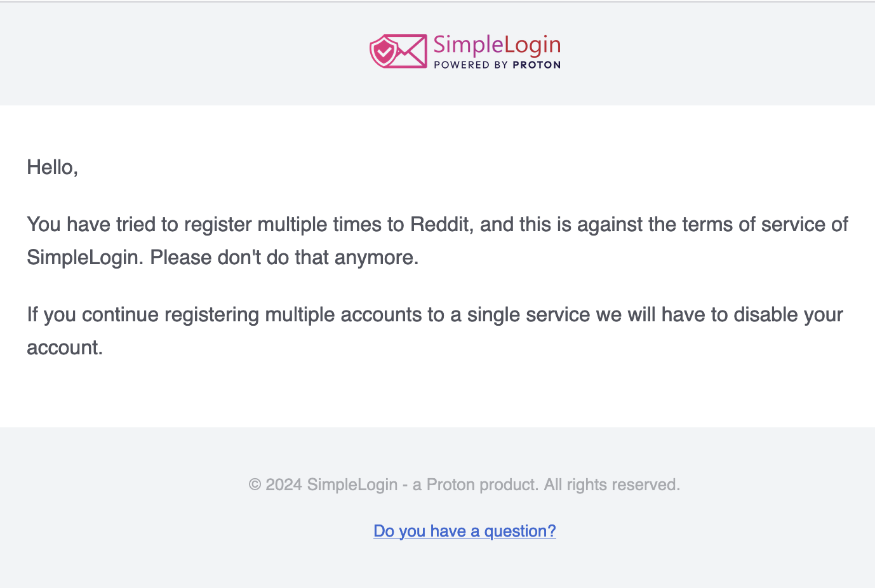Click the phrase "single service" in warning

pyautogui.click(x=528, y=314)
